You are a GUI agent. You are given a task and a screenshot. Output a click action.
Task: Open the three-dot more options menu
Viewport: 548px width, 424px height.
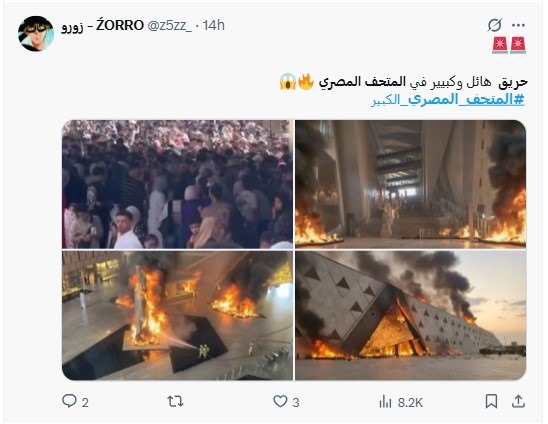point(518,25)
